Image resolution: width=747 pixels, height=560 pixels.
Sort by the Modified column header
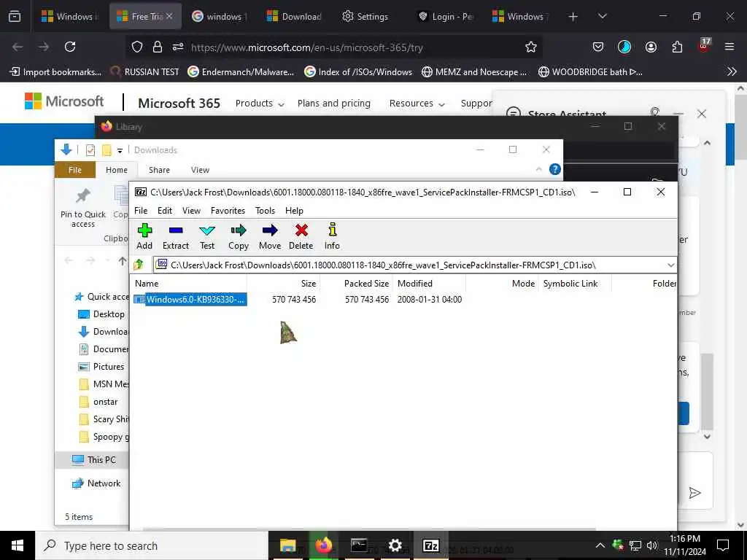coord(415,284)
